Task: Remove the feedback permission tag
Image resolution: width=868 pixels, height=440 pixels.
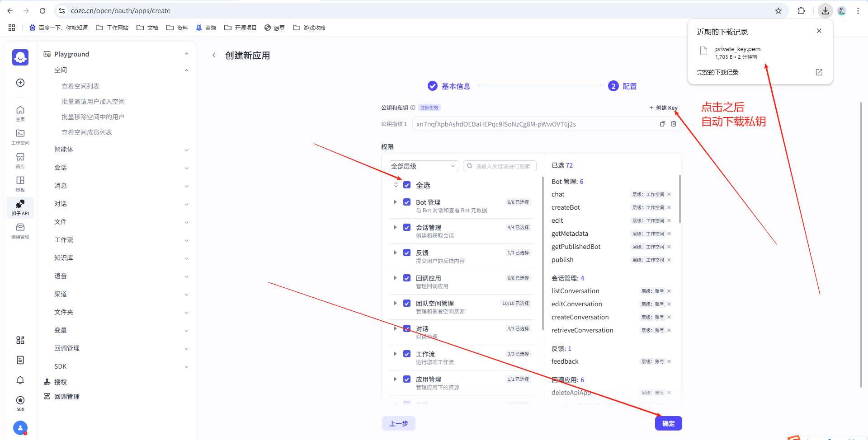Action: pos(669,361)
